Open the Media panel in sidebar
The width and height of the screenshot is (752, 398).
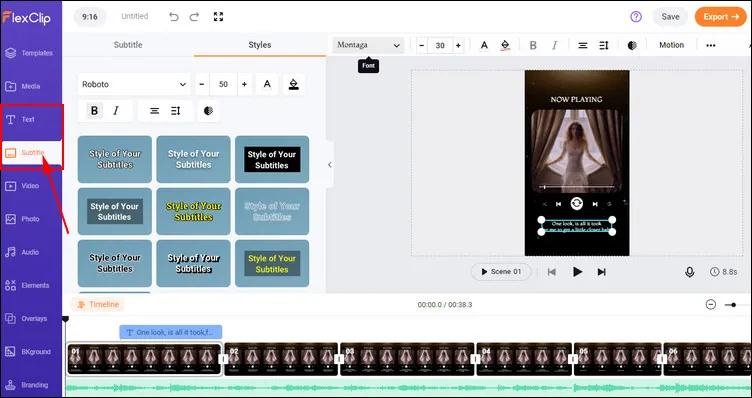pos(31,86)
